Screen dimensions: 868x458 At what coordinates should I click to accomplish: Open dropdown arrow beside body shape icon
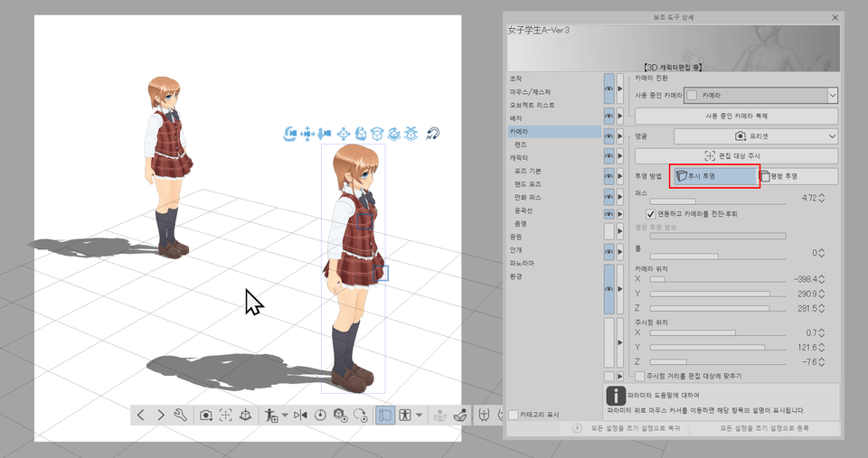(419, 415)
